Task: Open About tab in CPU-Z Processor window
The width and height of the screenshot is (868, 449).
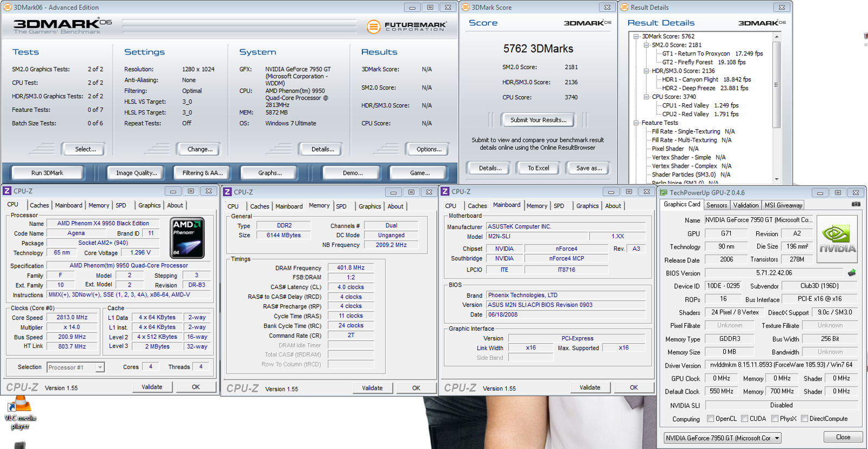Action: click(x=175, y=205)
